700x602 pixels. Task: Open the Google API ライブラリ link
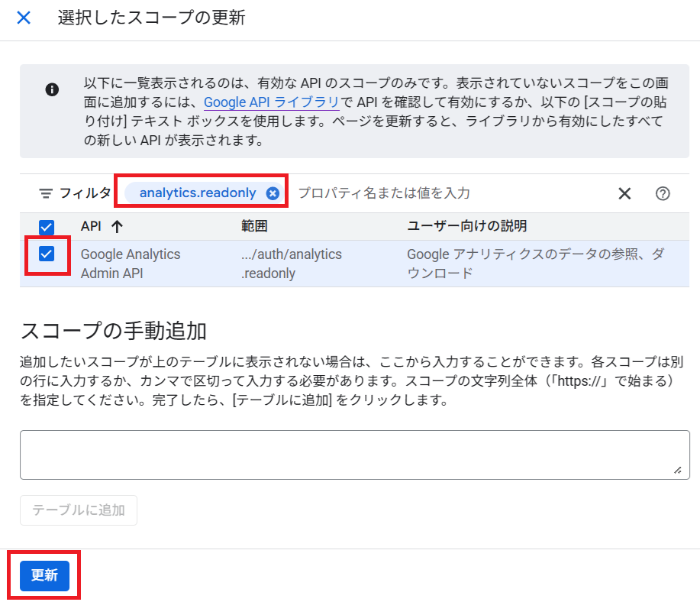[271, 102]
